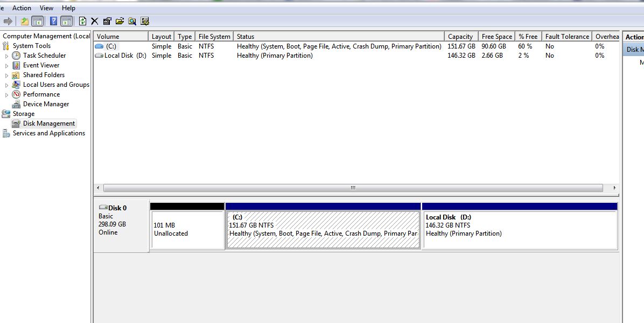
Task: Click the Settings list toolbar icon
Action: [x=144, y=21]
